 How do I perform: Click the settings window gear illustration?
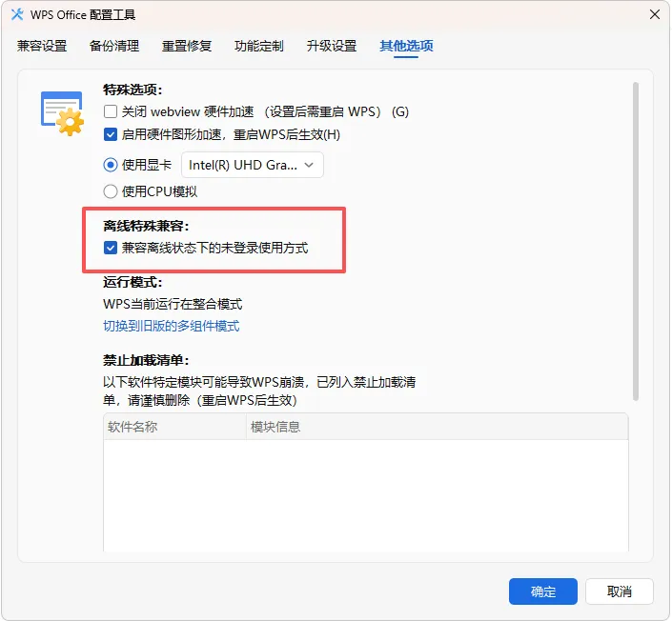(63, 113)
